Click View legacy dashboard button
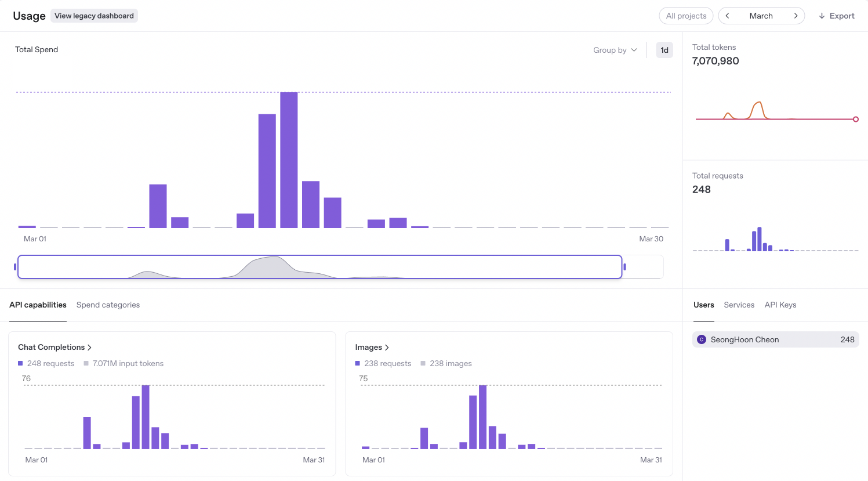 tap(94, 16)
